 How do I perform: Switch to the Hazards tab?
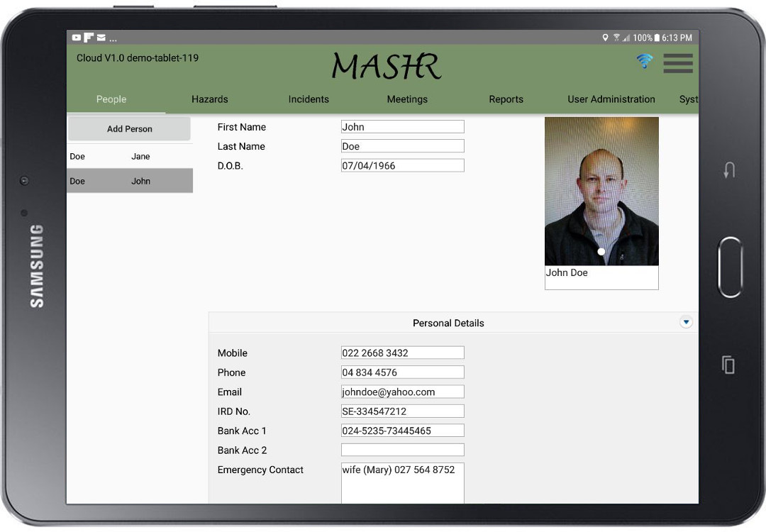tap(210, 99)
